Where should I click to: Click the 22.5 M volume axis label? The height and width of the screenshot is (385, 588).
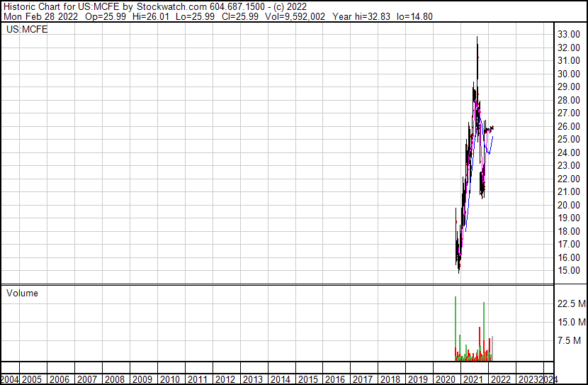pyautogui.click(x=571, y=303)
